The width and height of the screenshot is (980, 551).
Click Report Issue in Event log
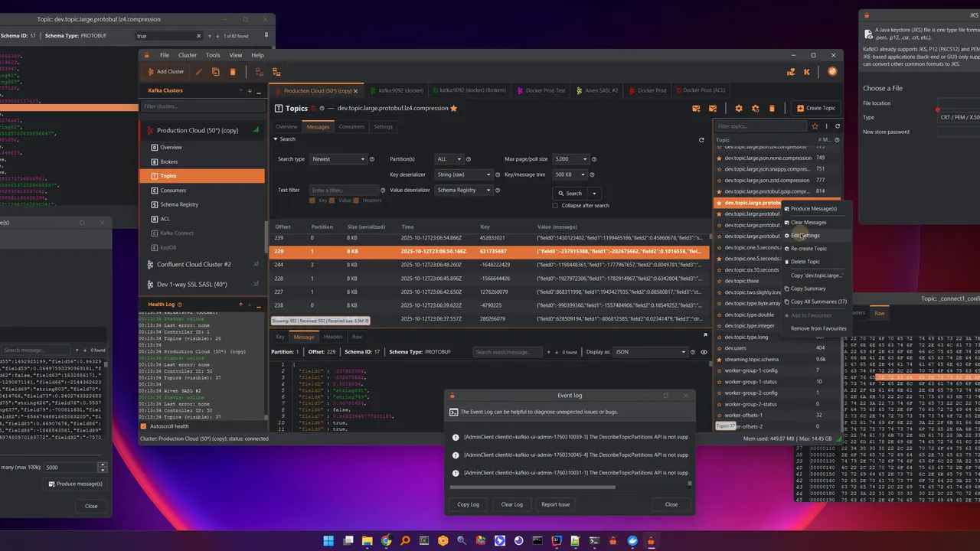pos(555,504)
